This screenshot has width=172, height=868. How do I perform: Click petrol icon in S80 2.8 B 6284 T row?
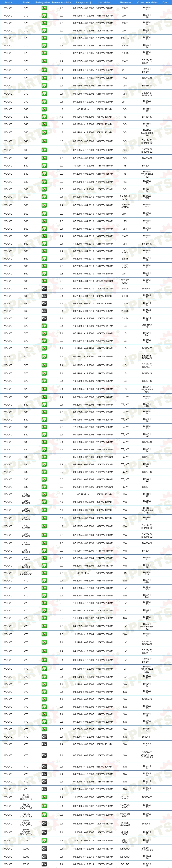44,457
